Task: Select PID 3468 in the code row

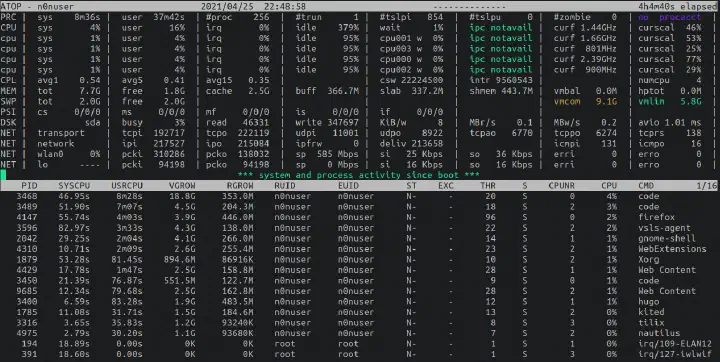Action: [27, 196]
